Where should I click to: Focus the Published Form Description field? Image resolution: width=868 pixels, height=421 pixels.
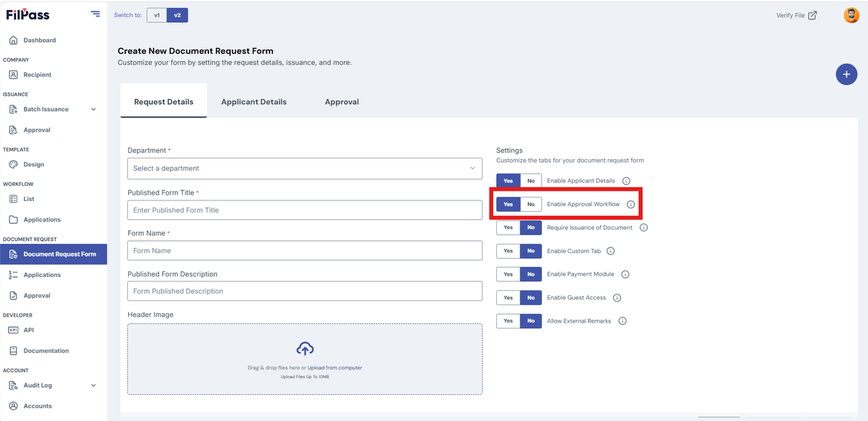point(305,291)
